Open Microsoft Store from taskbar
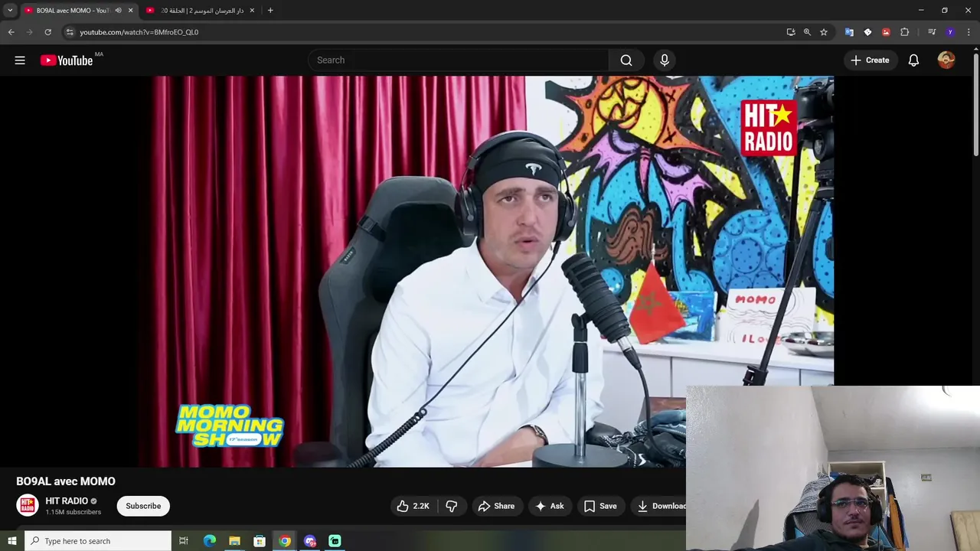 click(x=260, y=541)
